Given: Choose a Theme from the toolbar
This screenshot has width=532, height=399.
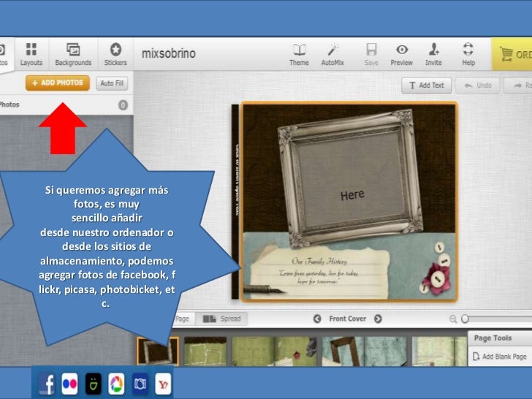Looking at the screenshot, I should click(299, 54).
